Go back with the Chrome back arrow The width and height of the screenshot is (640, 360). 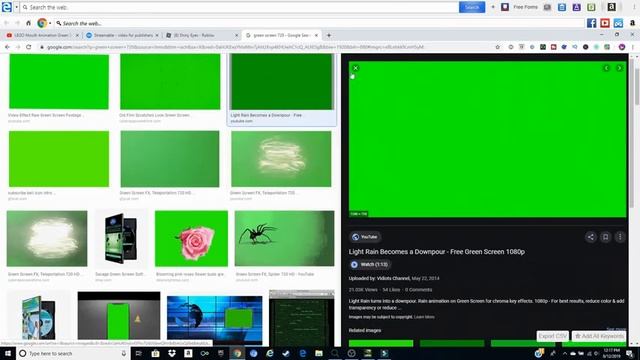[7, 47]
